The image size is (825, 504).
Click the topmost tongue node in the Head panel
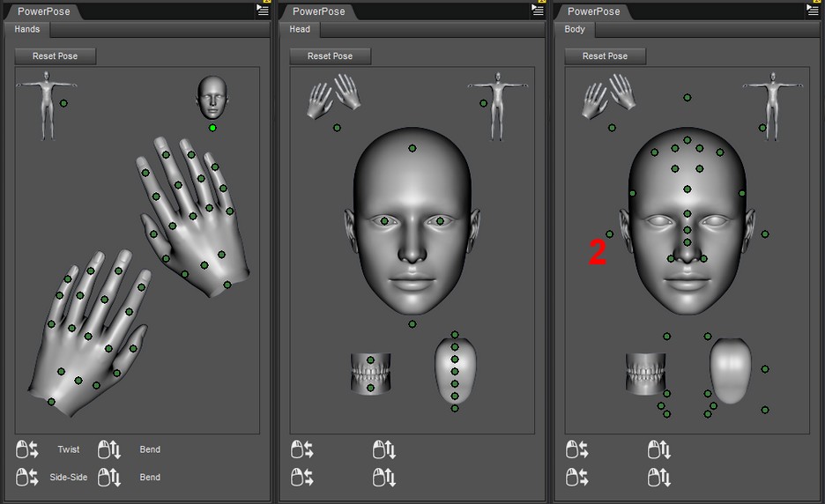pos(455,335)
